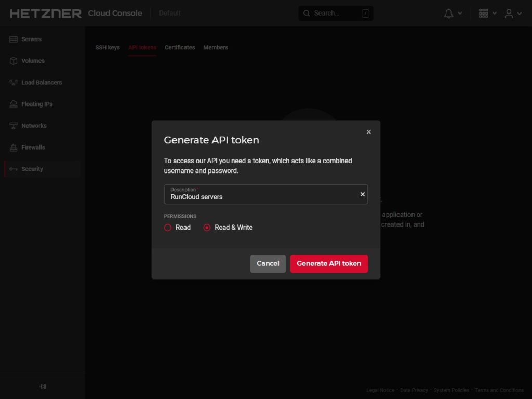Click the Cancel button
The width and height of the screenshot is (532, 399).
(x=268, y=264)
